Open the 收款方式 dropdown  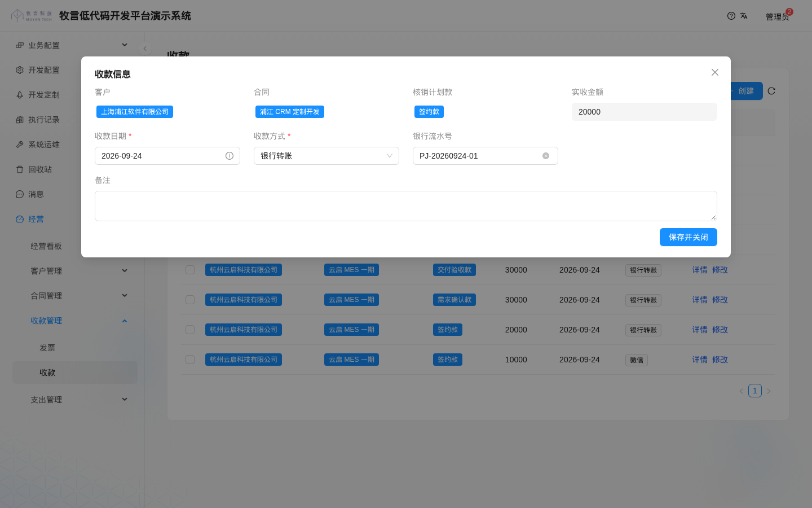(x=326, y=156)
